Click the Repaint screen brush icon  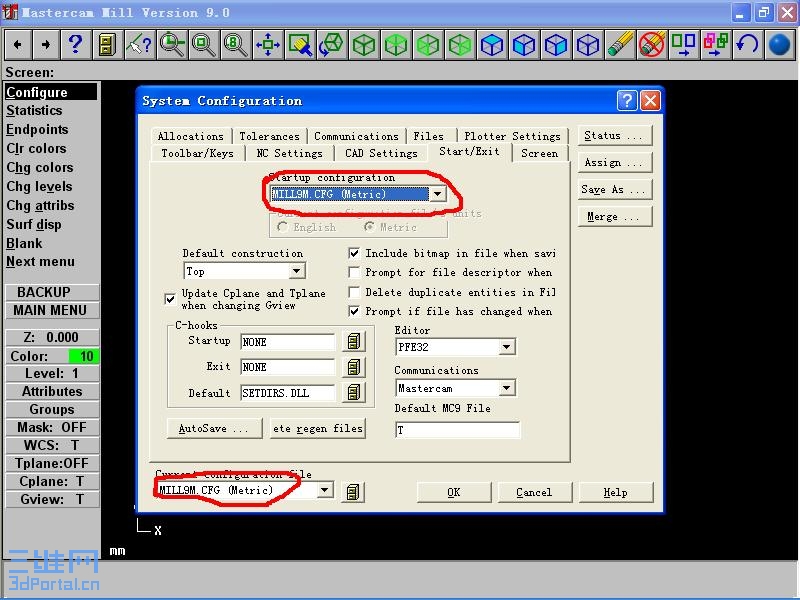[300, 45]
